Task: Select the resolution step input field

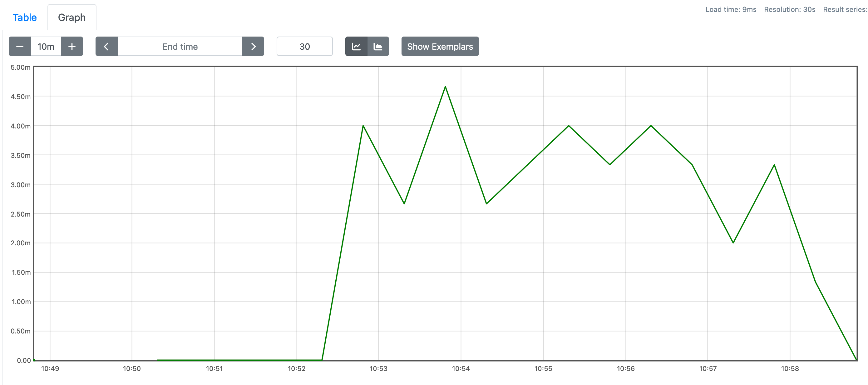Action: 303,47
